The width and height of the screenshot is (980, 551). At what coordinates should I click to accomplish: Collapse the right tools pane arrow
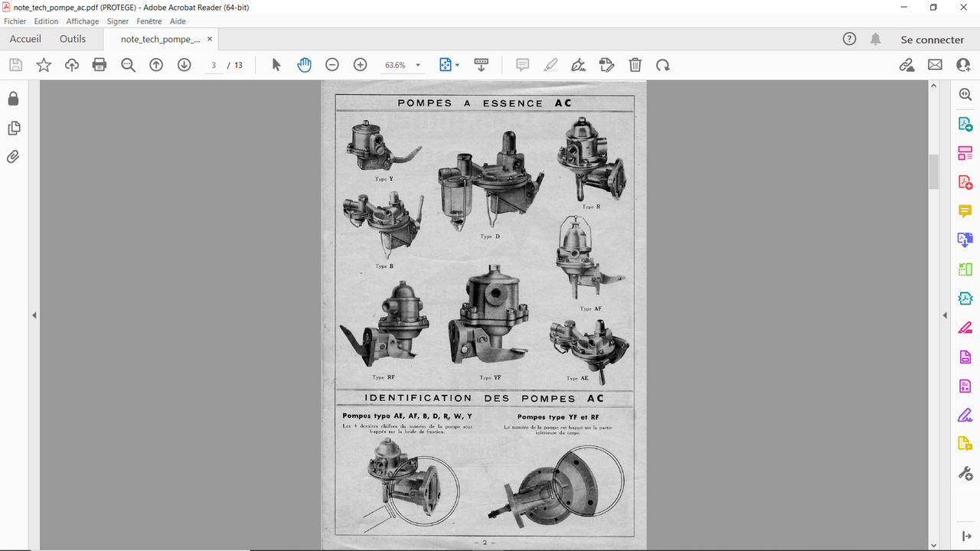945,315
